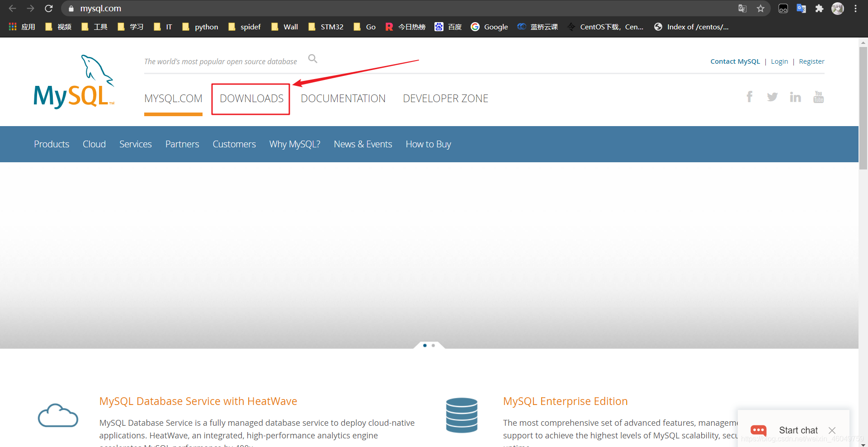Open the spidef bookmark folder
The width and height of the screenshot is (868, 447).
pos(245,27)
